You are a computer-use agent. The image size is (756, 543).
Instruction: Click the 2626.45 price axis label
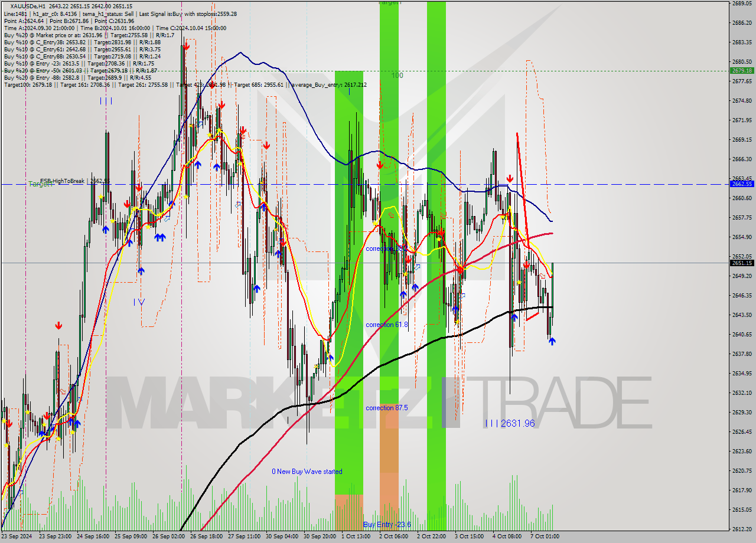[x=742, y=431]
